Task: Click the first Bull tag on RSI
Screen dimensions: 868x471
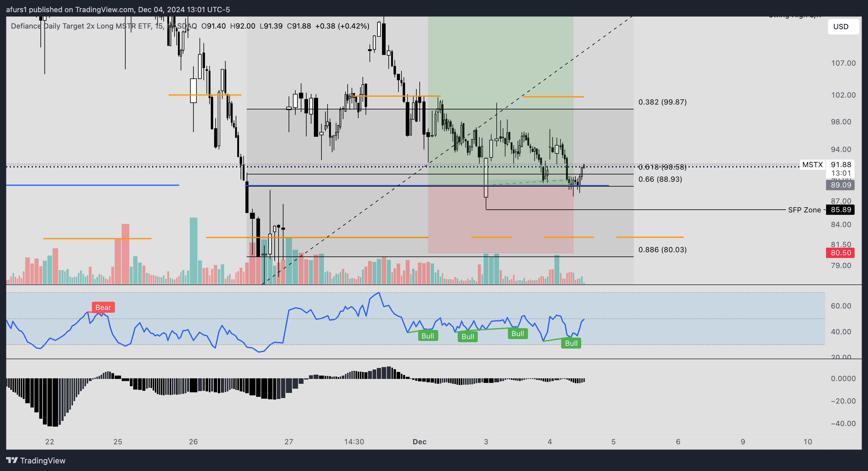Action: pos(428,336)
